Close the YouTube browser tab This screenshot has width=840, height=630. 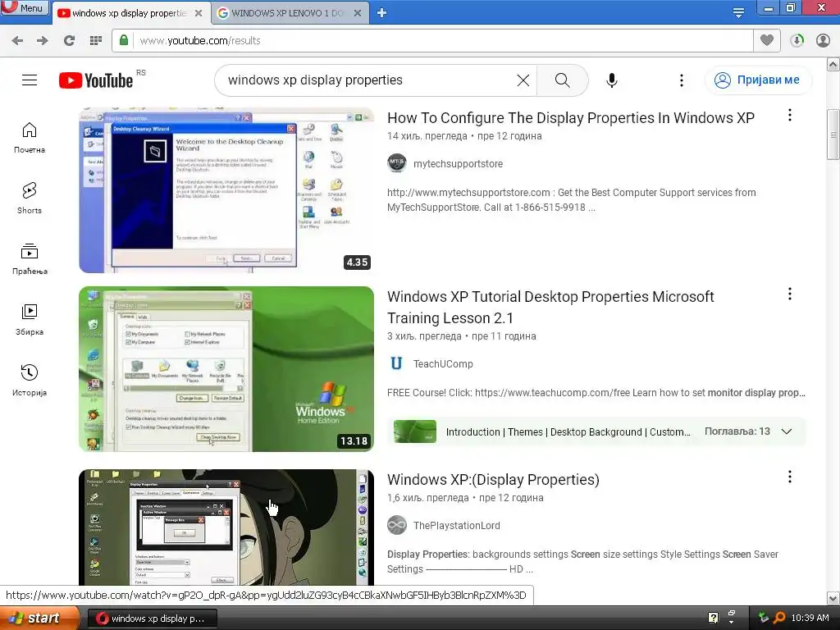click(x=199, y=13)
